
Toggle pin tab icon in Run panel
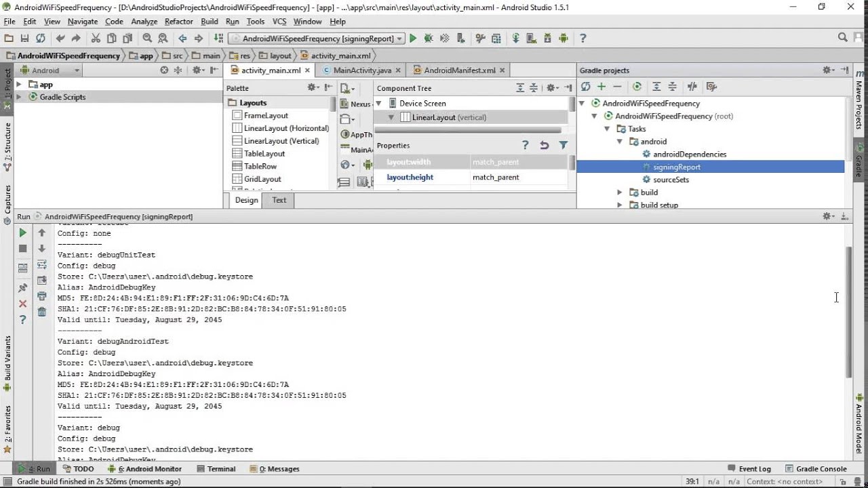click(x=22, y=288)
